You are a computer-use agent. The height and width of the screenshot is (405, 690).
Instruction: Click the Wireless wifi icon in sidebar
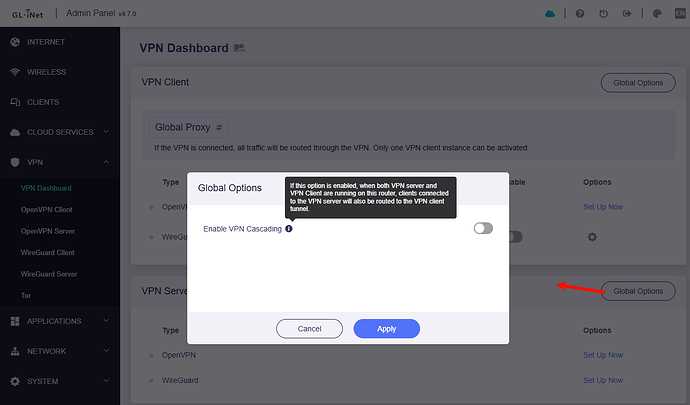(15, 72)
